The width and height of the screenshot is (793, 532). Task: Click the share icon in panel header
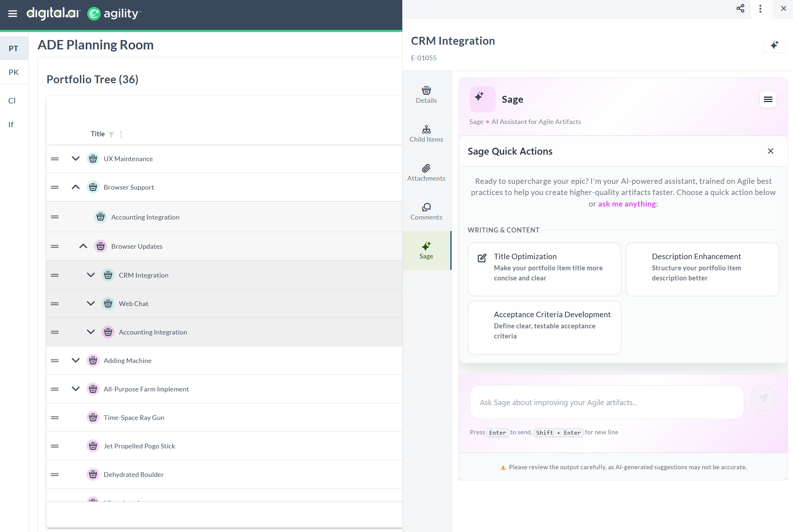[x=740, y=9]
